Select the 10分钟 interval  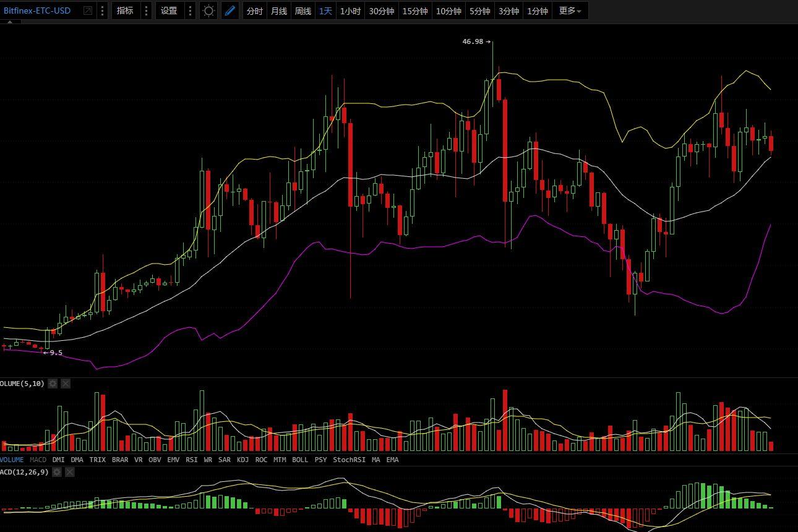coord(448,11)
